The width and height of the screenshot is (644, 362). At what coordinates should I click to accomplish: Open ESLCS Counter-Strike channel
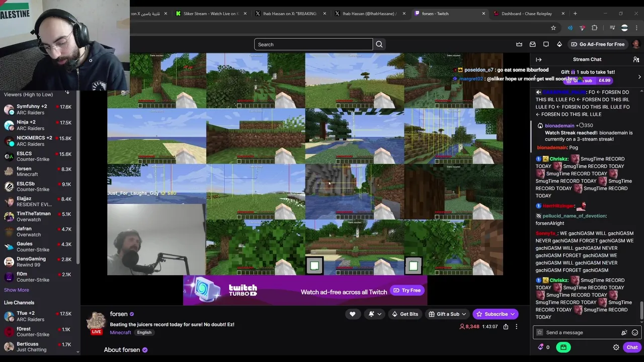click(38, 156)
